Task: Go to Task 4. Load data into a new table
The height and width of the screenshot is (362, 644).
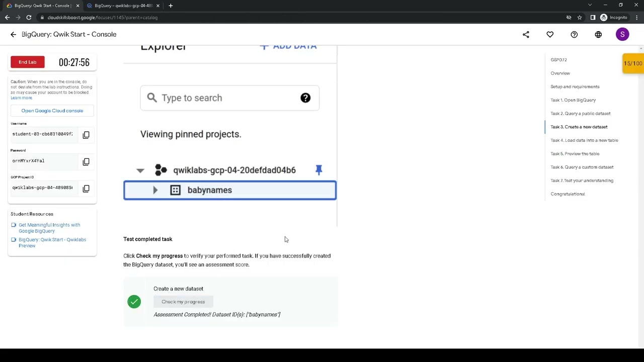Action: tap(584, 140)
